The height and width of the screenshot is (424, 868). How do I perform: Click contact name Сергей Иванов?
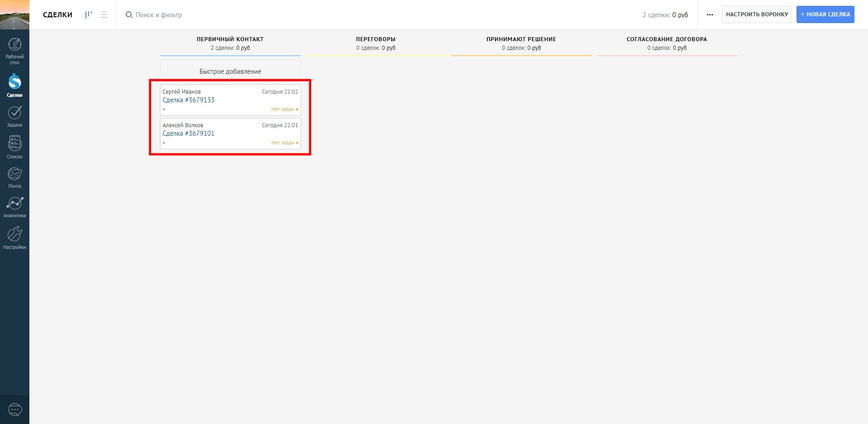[x=182, y=91]
